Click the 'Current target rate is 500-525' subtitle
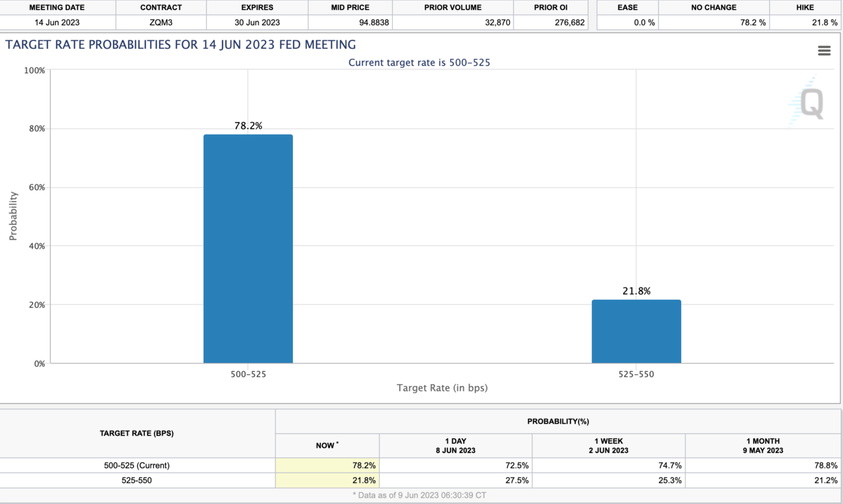 coord(419,63)
